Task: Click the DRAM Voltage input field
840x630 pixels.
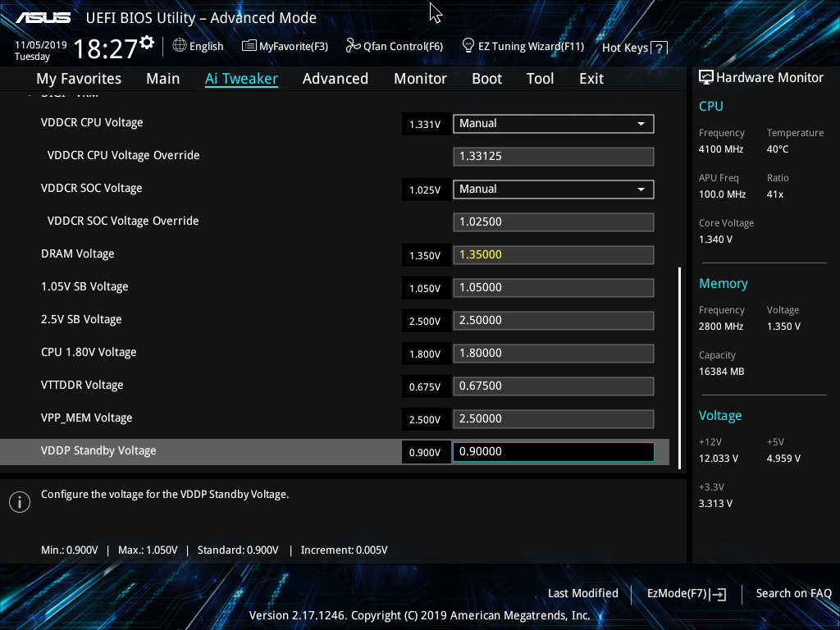Action: (554, 255)
